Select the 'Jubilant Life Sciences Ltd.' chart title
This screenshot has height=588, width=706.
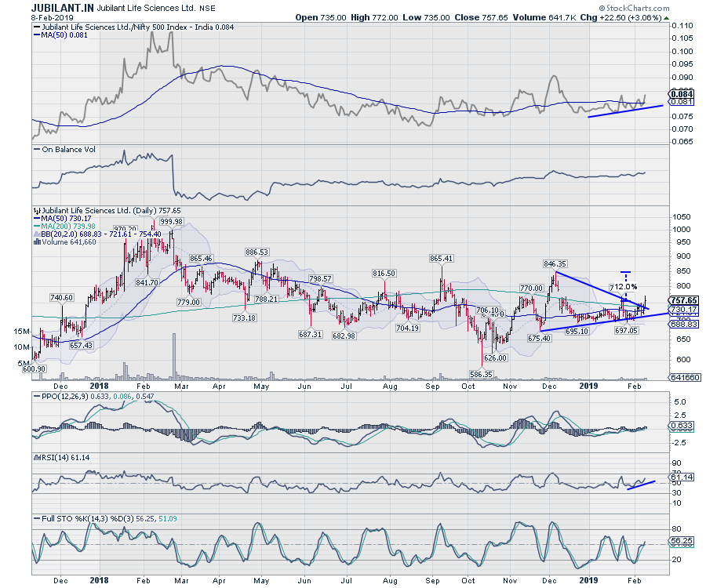click(147, 8)
